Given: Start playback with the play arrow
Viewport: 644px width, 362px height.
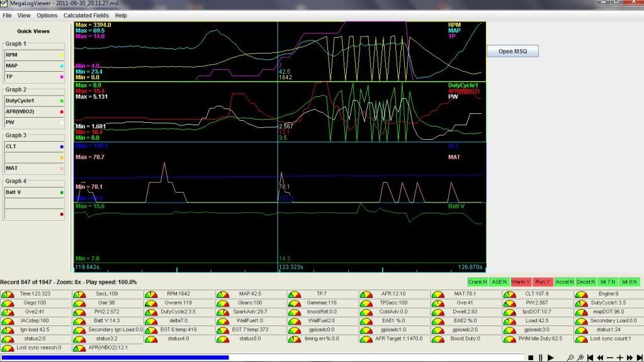Looking at the screenshot, I should click(551, 358).
